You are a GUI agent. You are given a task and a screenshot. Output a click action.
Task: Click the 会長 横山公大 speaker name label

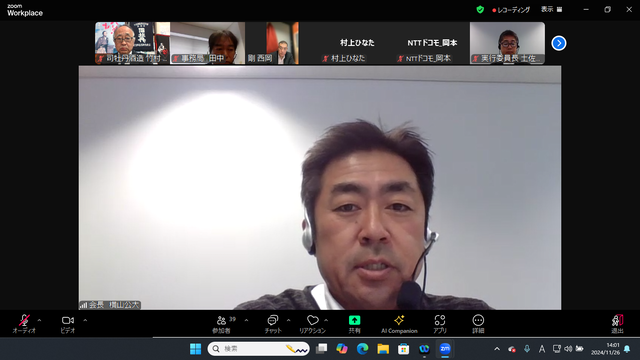tap(110, 305)
